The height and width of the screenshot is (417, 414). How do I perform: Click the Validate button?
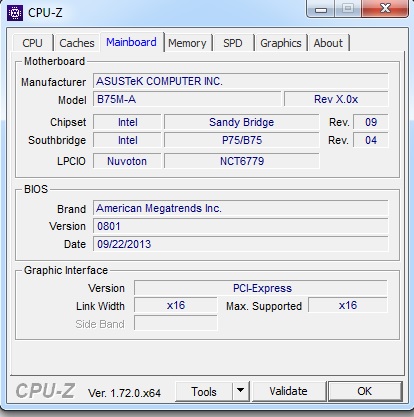point(289,391)
